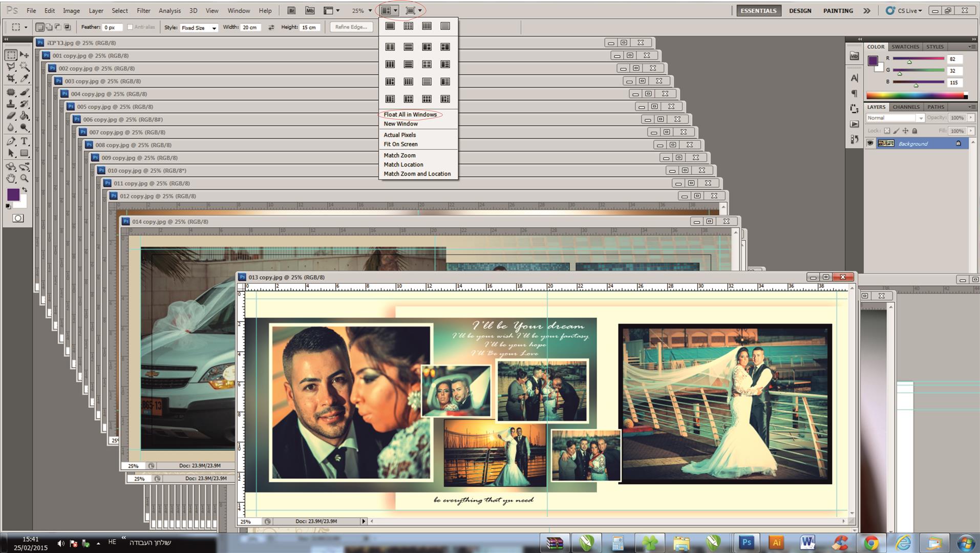980x553 pixels.
Task: Open the Style dropdown set to Fixed Size
Action: (x=199, y=28)
